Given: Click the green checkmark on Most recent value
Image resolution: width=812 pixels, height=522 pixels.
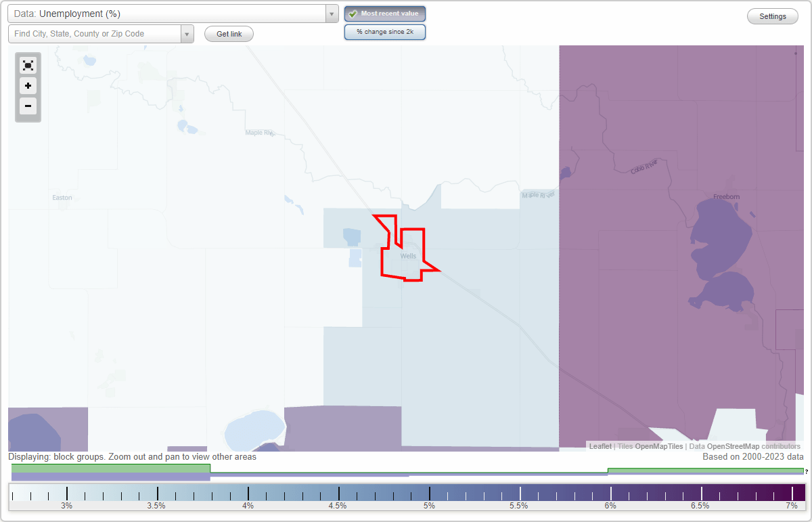Looking at the screenshot, I should [x=353, y=14].
